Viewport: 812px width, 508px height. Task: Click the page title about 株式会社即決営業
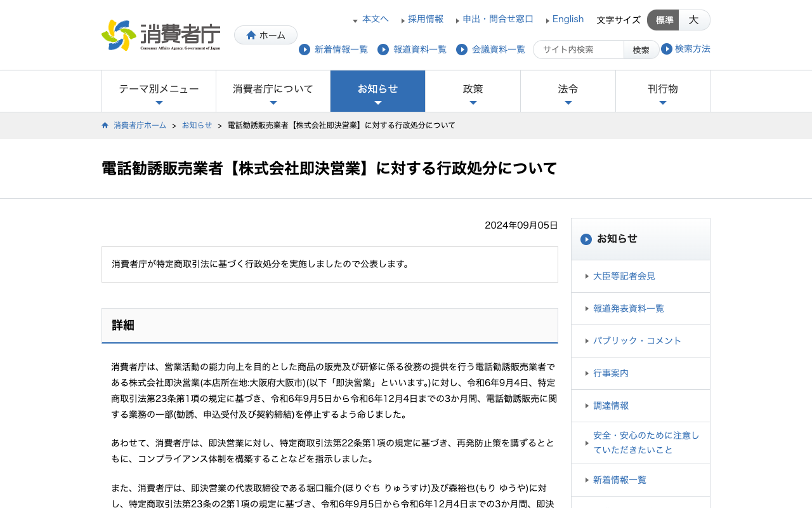[329, 168]
